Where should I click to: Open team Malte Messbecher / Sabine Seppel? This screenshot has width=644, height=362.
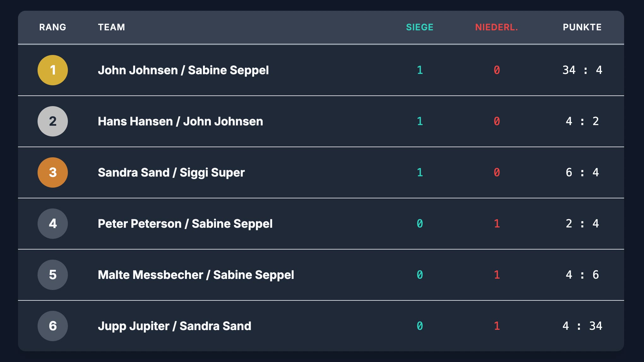196,275
